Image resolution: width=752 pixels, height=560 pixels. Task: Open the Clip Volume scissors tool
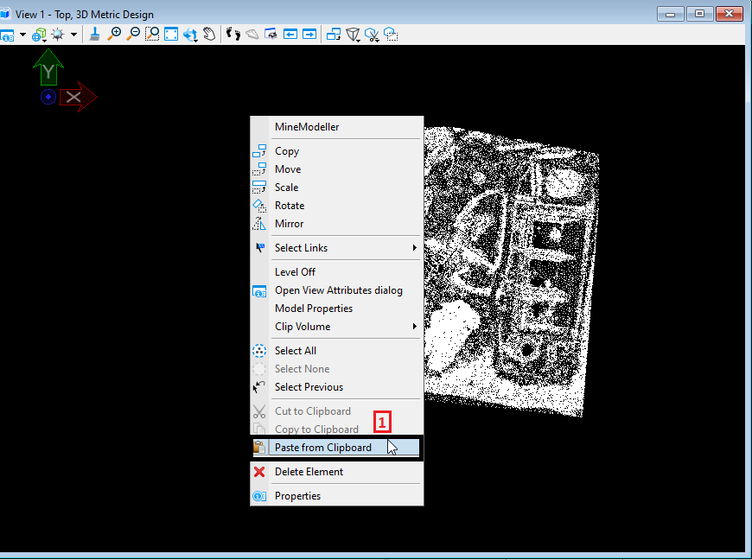click(x=372, y=35)
